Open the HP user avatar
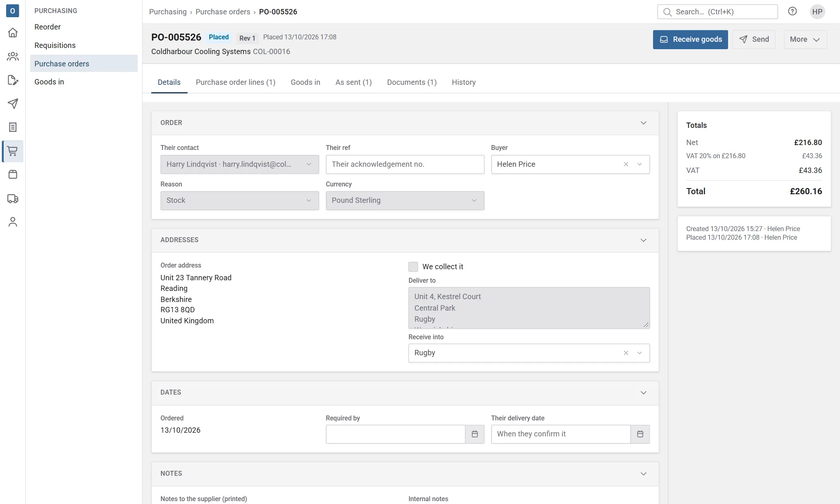Image resolution: width=840 pixels, height=504 pixels. 817,11
